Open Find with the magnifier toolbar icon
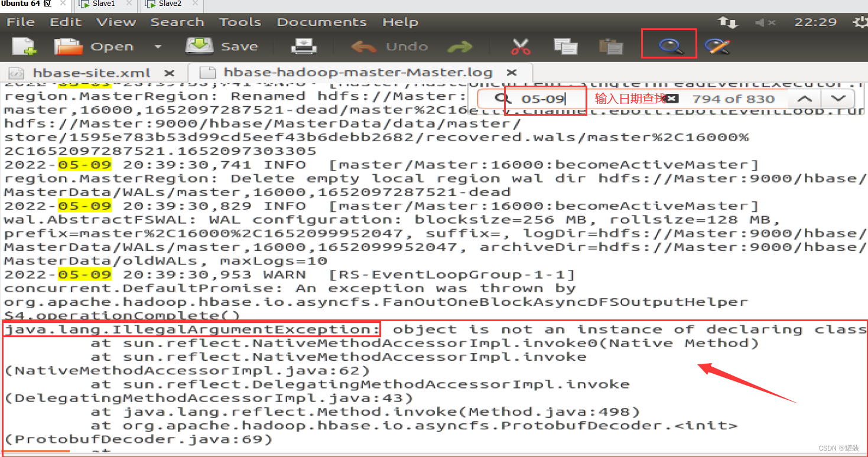The image size is (868, 457). 670,45
